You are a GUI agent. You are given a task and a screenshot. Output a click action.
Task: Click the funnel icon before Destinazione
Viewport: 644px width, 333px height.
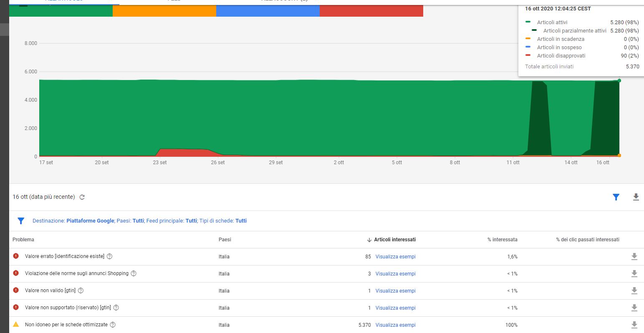click(21, 221)
